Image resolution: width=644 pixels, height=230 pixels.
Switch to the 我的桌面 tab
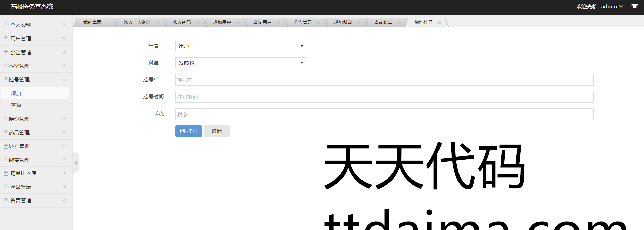click(x=92, y=23)
